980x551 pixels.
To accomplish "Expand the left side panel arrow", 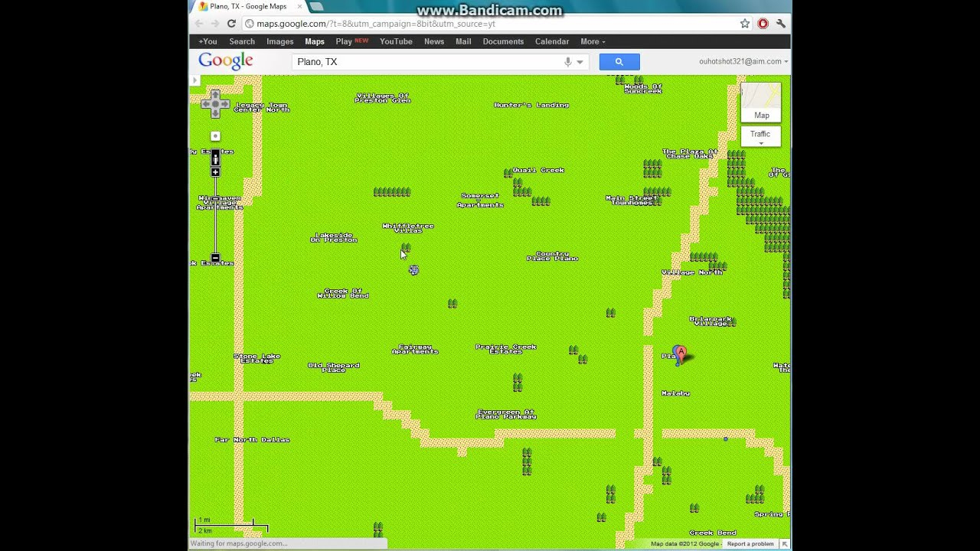I will (x=194, y=80).
